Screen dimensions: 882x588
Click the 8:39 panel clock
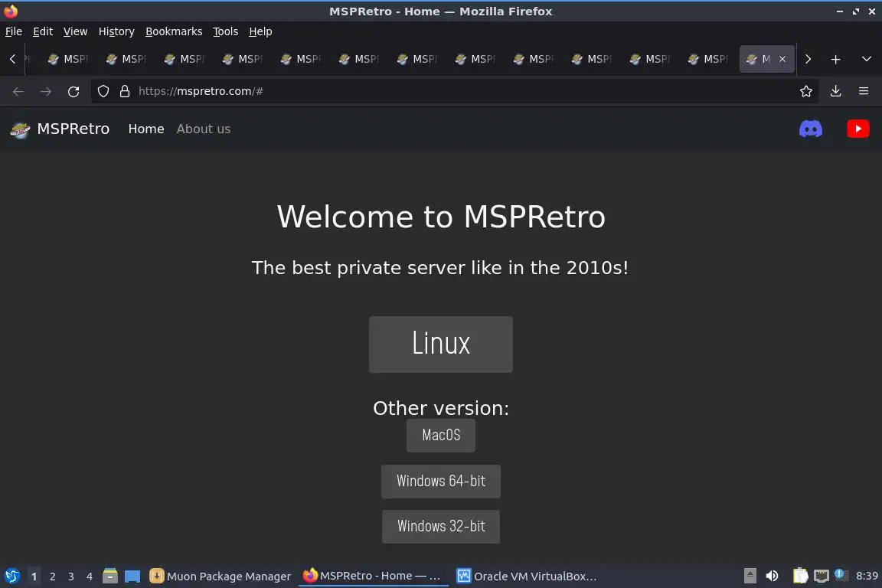[x=867, y=576]
